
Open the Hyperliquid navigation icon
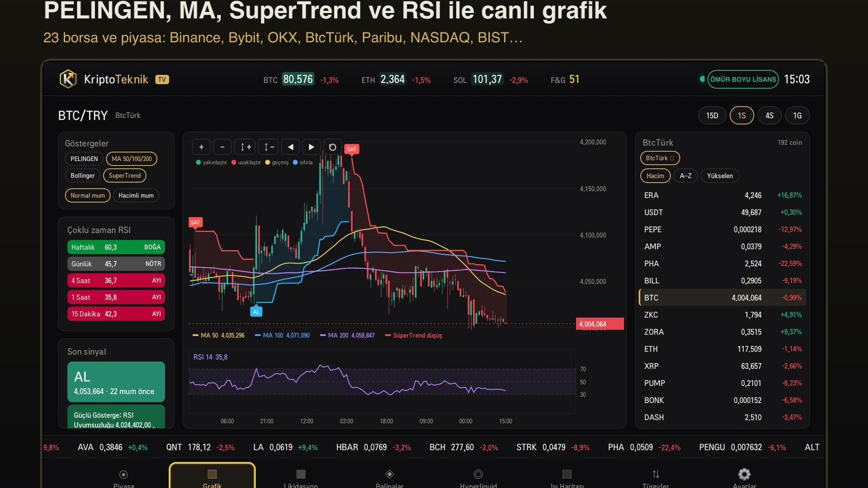pyautogui.click(x=478, y=474)
